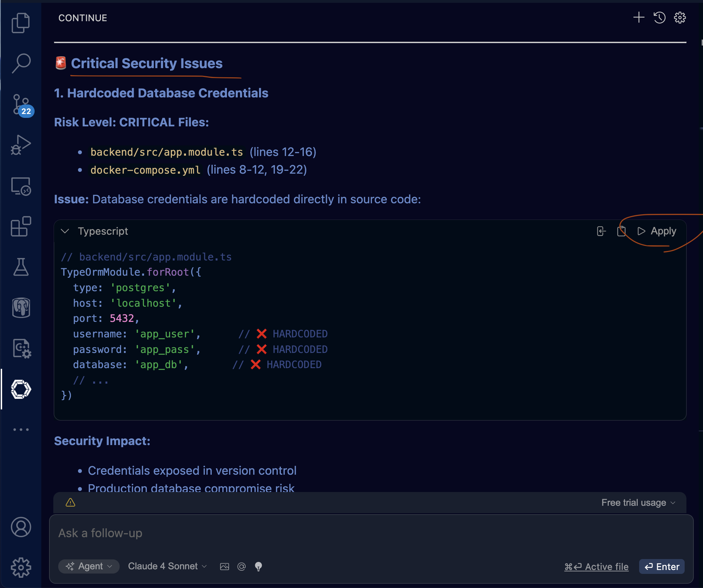The image size is (703, 588).
Task: Open the Manage gear in activity bar
Action: pyautogui.click(x=21, y=568)
